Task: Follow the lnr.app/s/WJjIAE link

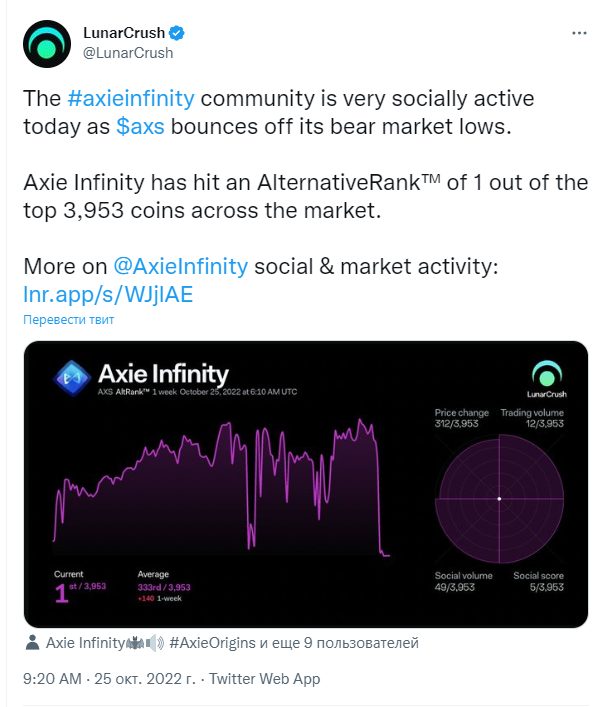Action: pos(108,294)
